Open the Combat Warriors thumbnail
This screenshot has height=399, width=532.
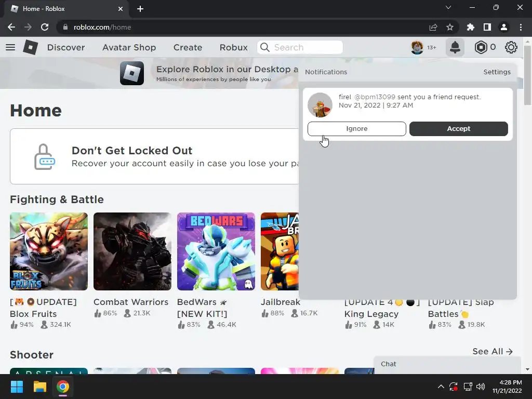(x=132, y=251)
